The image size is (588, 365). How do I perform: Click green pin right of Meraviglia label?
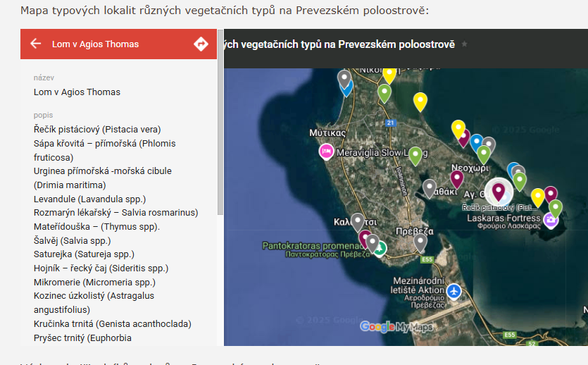point(415,154)
